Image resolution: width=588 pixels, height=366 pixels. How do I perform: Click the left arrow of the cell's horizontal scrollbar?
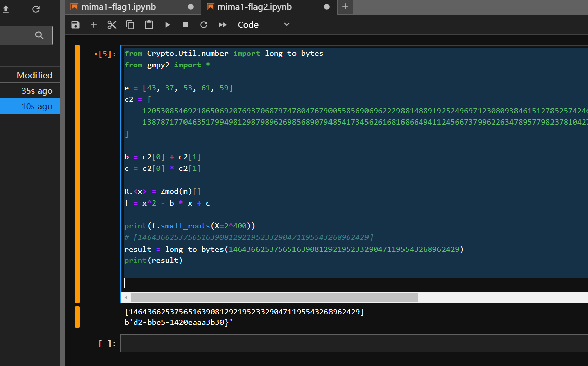126,298
